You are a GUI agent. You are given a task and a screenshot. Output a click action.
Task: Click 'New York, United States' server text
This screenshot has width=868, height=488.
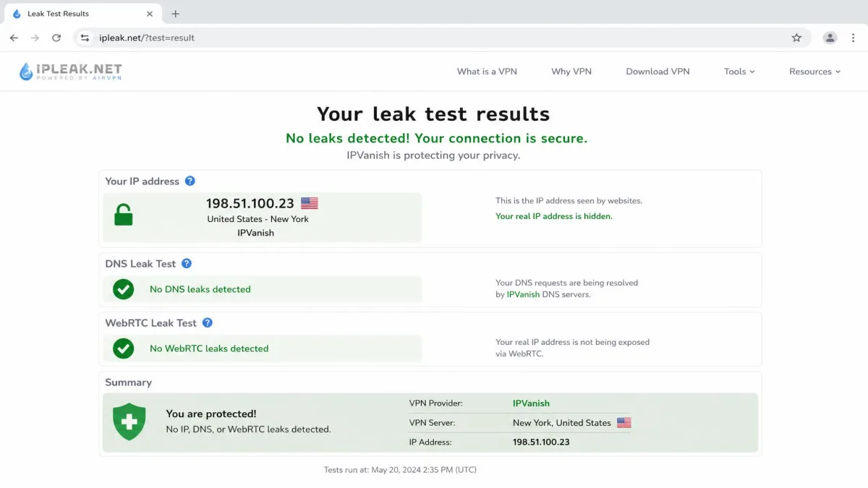click(562, 423)
